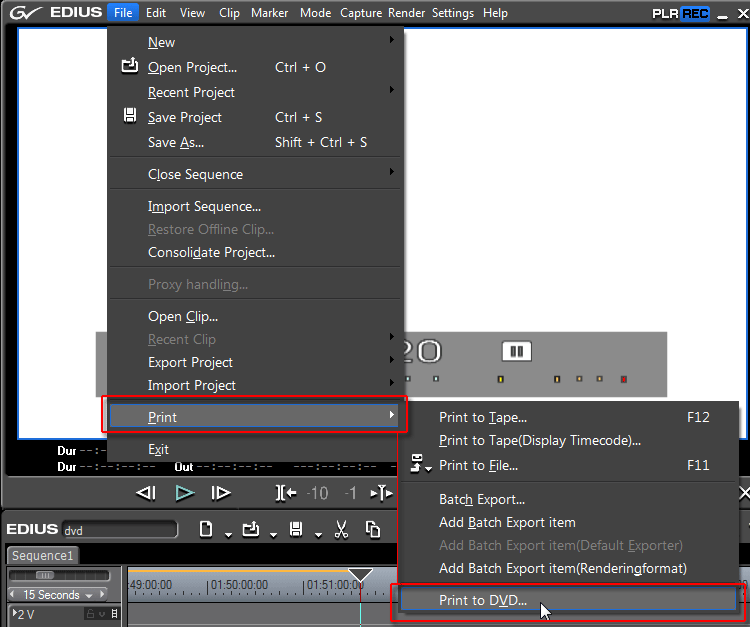Screen dimensions: 750x627
Task: Open the Clip menu
Action: point(229,13)
